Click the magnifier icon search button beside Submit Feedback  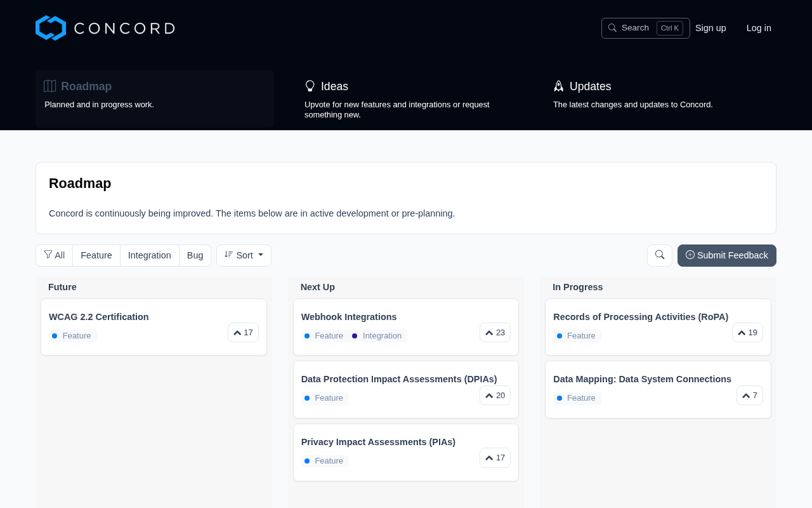coord(660,255)
